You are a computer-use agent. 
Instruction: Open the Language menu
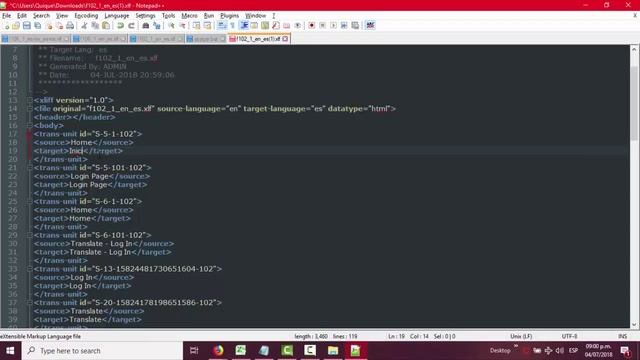click(117, 16)
